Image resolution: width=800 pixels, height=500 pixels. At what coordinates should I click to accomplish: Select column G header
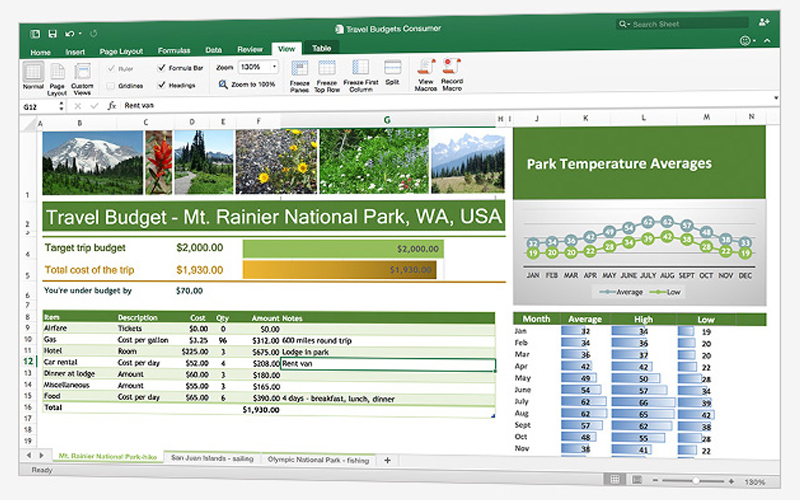tap(387, 120)
